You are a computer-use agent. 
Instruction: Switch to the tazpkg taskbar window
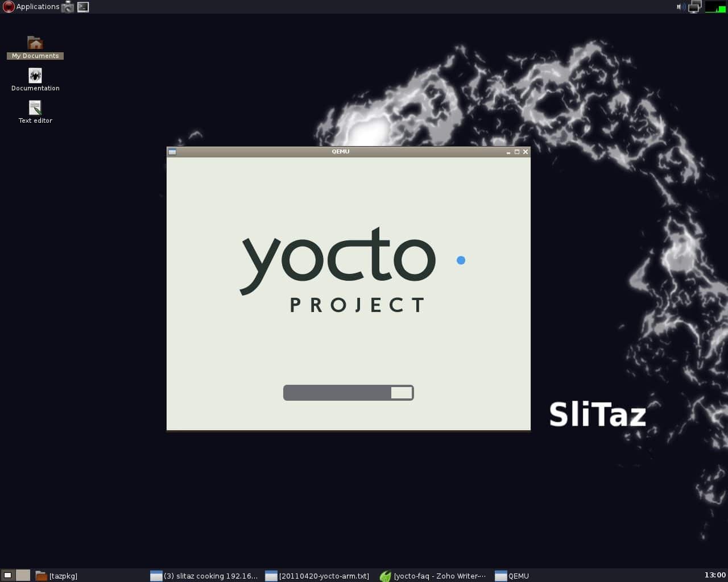57,576
